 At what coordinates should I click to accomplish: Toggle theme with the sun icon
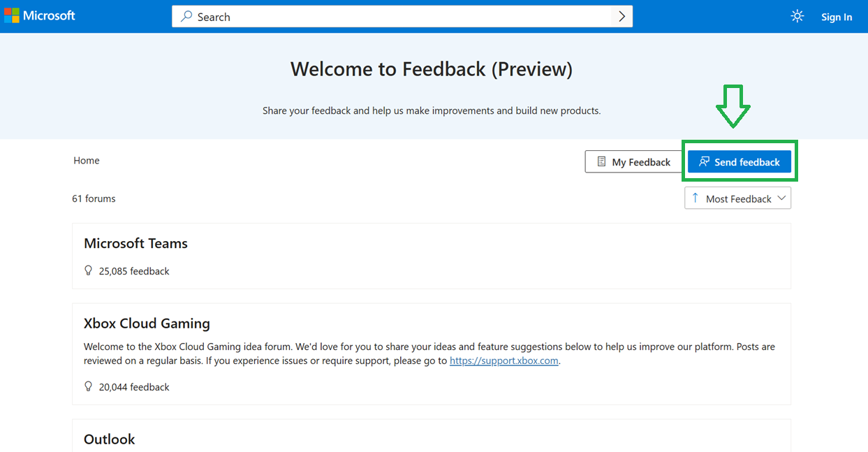tap(797, 16)
